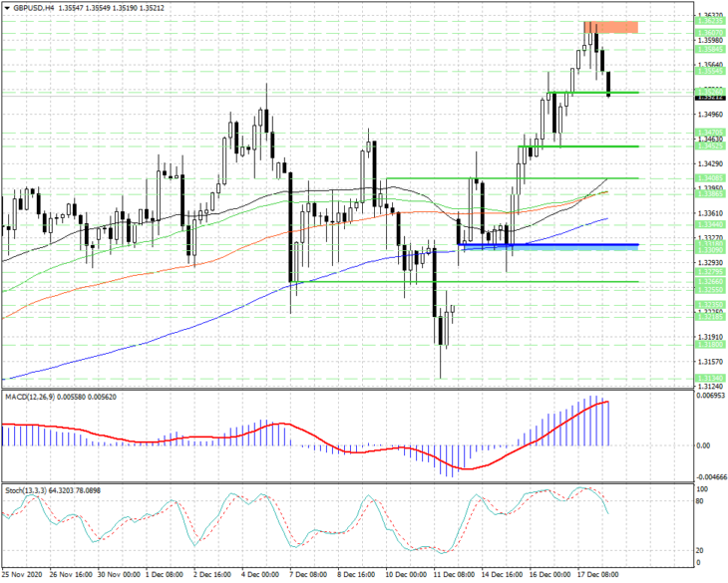Click the stochastic 80 level label
The height and width of the screenshot is (583, 728).
[x=700, y=501]
